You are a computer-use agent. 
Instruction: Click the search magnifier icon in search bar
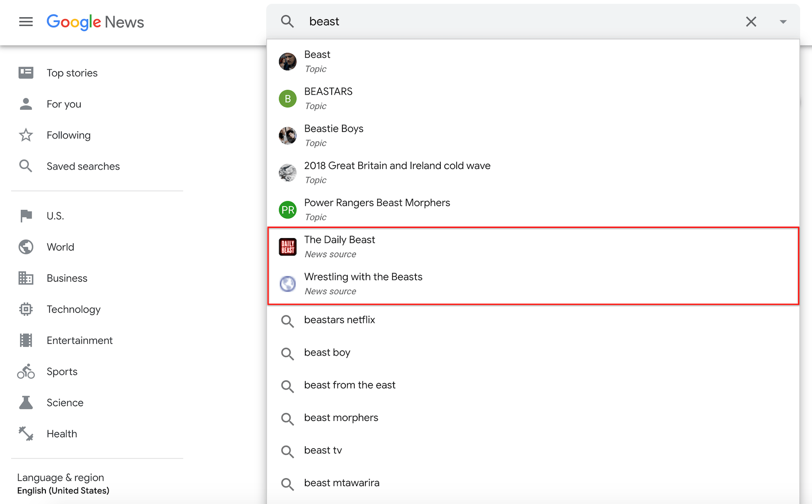[288, 21]
